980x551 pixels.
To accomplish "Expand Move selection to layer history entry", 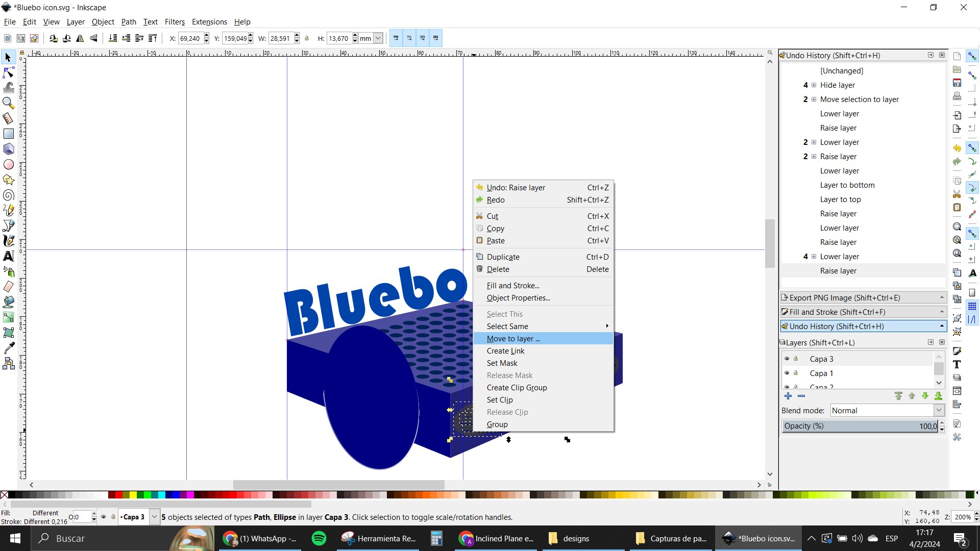I will (x=814, y=99).
